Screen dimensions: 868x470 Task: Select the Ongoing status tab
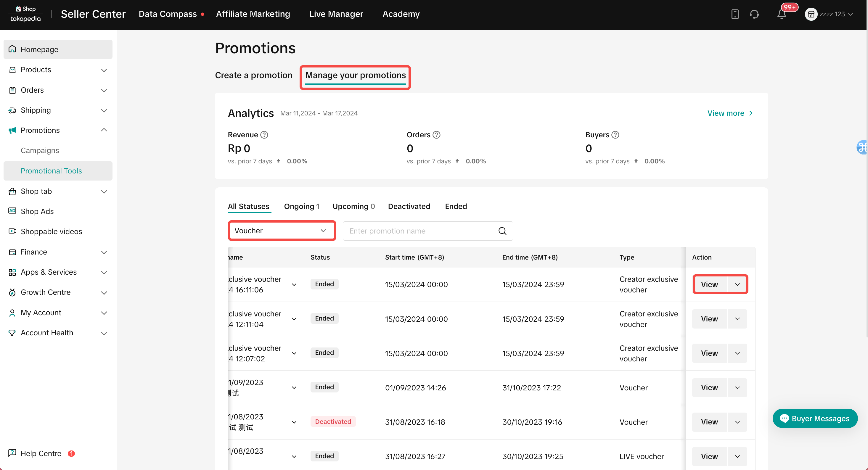click(301, 206)
